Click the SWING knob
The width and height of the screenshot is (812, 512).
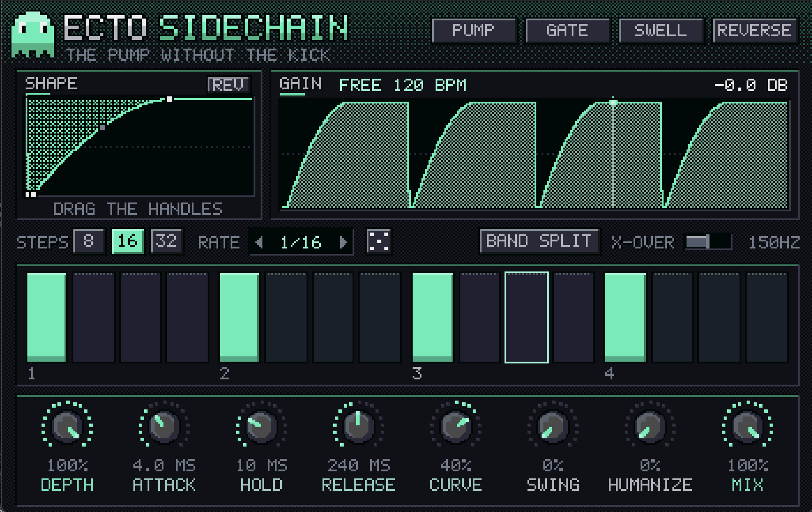(x=553, y=427)
